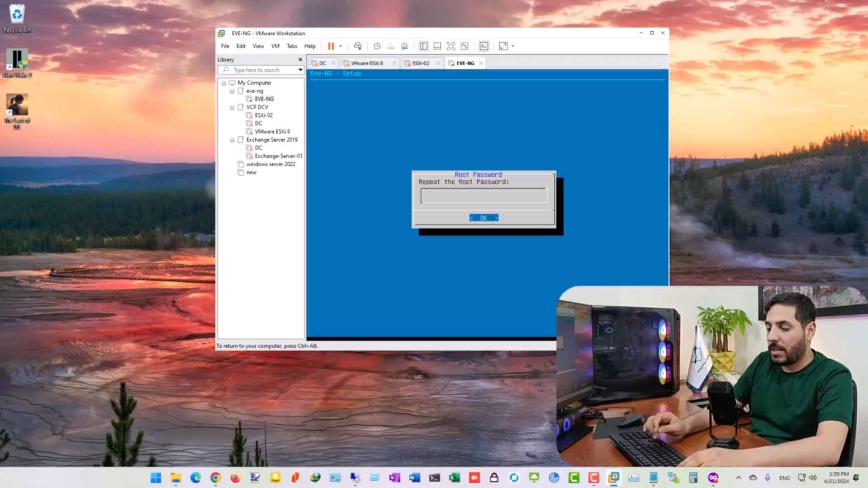868x488 pixels.
Task: Collapse the Exchange Server 2019 folder
Action: (232, 140)
